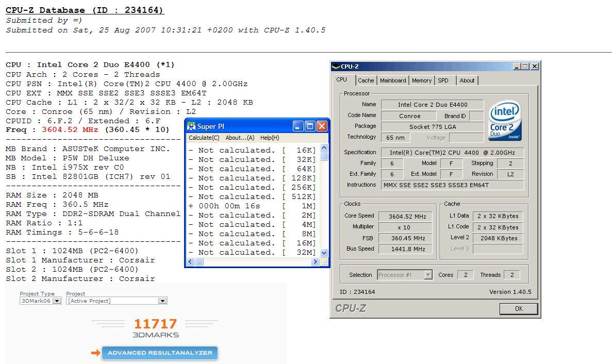Click the 'RAM Size : 2048 MB' line
Image resolution: width=612 pixels, height=364 pixels.
[x=52, y=195]
